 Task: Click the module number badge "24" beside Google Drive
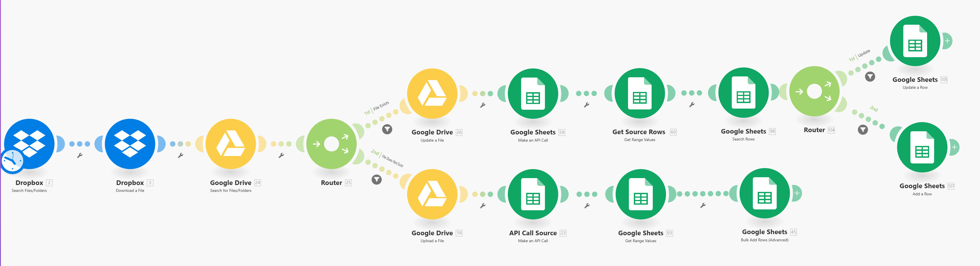258,183
